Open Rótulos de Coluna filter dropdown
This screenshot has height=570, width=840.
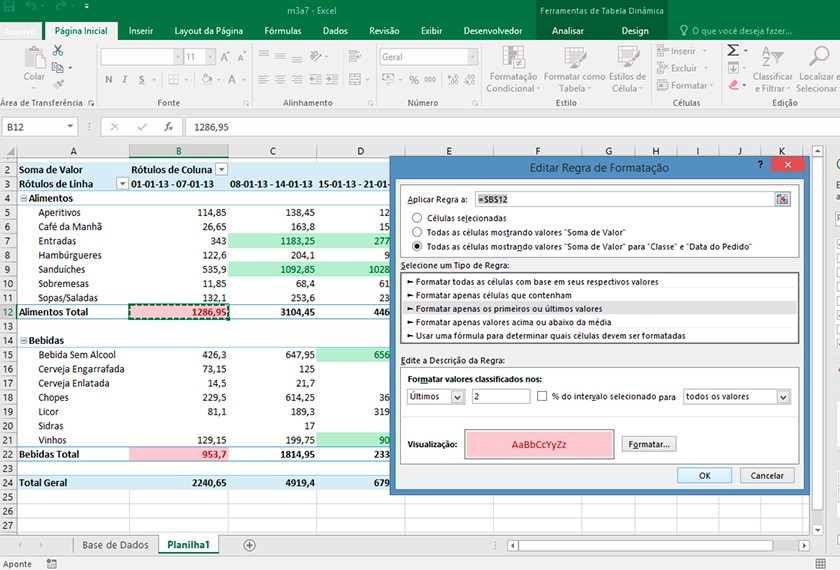tap(221, 170)
